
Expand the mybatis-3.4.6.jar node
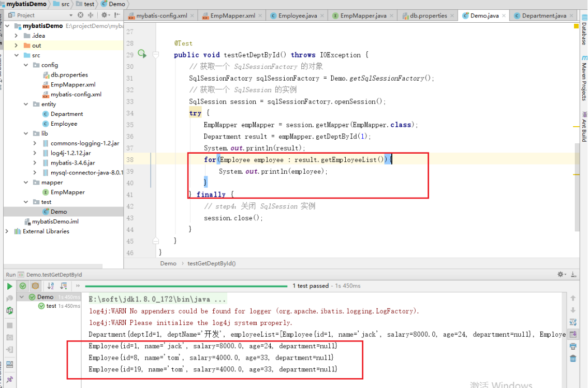(x=35, y=162)
